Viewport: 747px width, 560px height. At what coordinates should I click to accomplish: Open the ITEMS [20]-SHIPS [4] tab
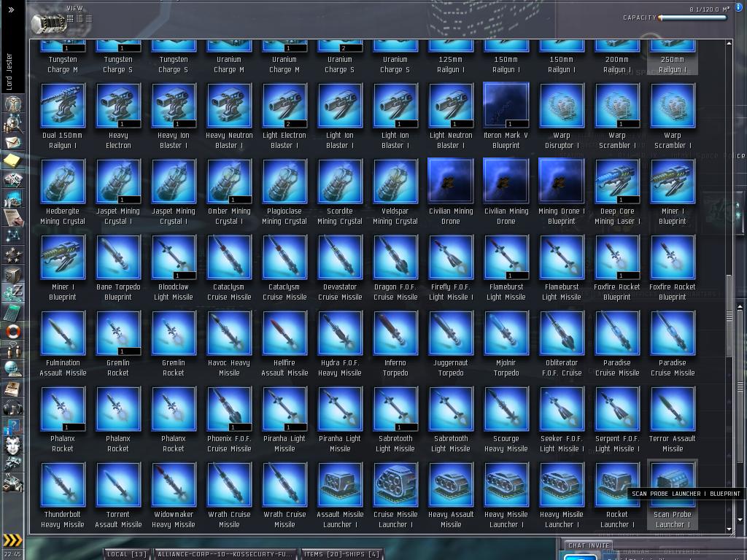[x=341, y=554]
